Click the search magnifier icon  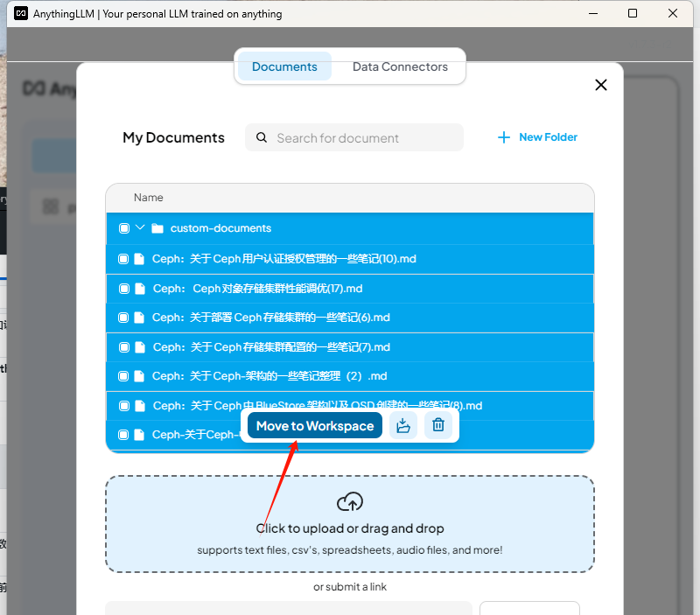click(262, 137)
